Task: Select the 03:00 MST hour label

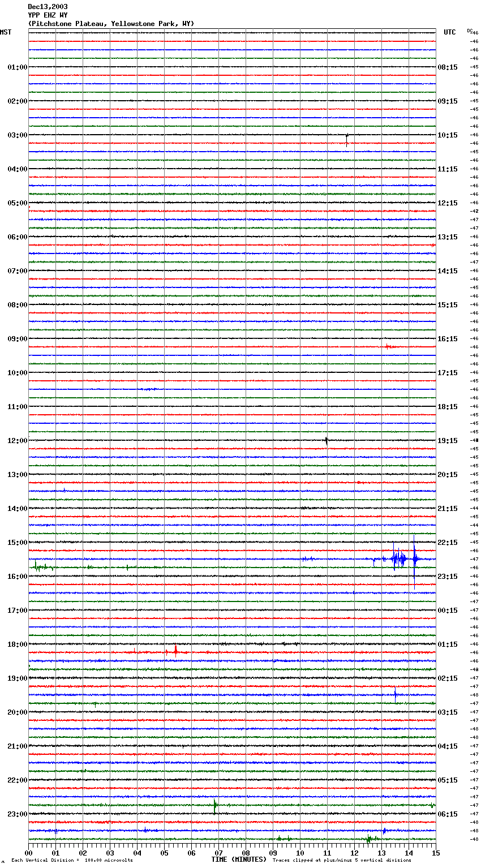Action: click(x=18, y=135)
